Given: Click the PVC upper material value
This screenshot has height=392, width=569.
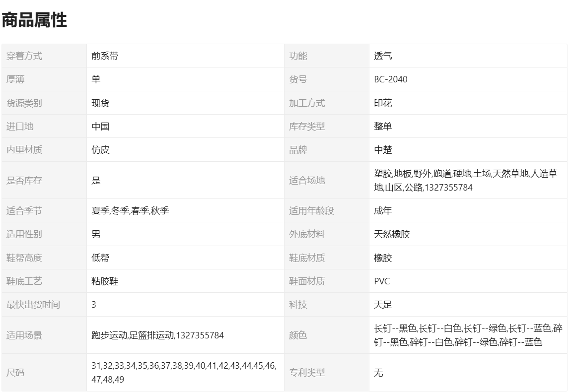Looking at the screenshot, I should [382, 281].
